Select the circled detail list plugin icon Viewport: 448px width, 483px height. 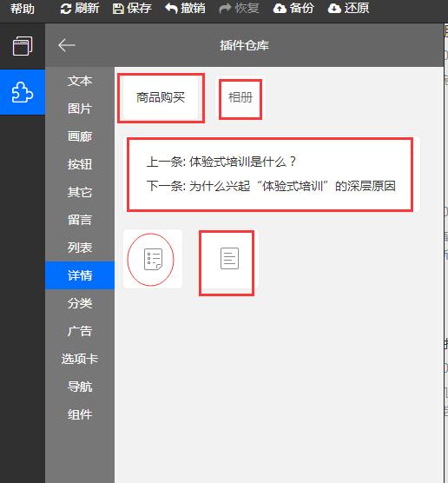click(153, 259)
